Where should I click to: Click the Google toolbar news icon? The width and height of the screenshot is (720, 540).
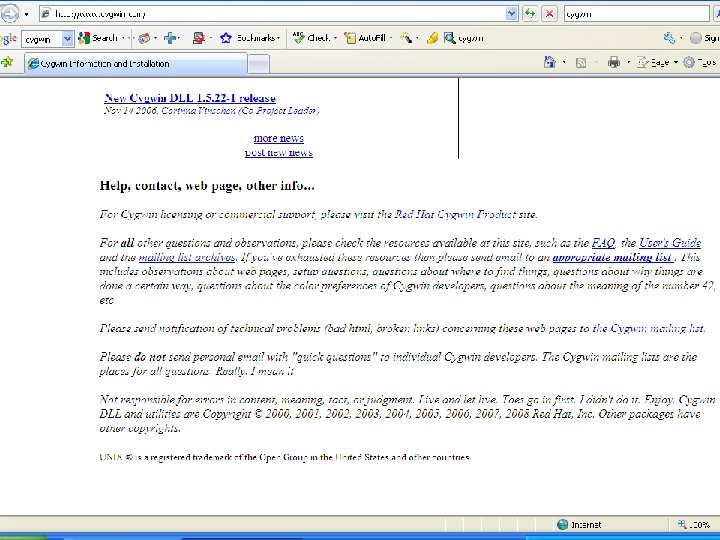coord(144,38)
